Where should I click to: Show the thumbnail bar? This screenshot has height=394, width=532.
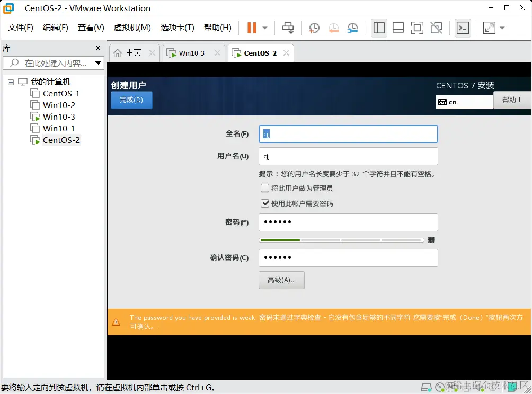coord(397,28)
